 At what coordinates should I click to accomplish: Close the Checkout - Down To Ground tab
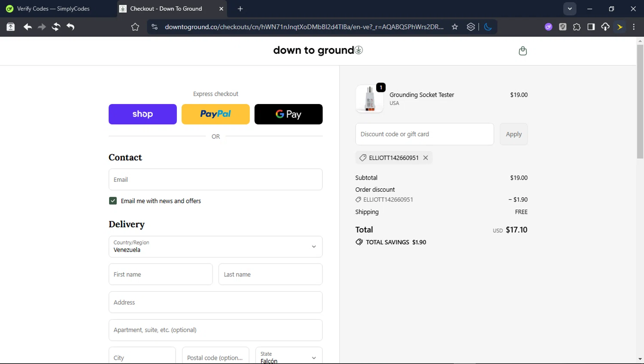(221, 9)
